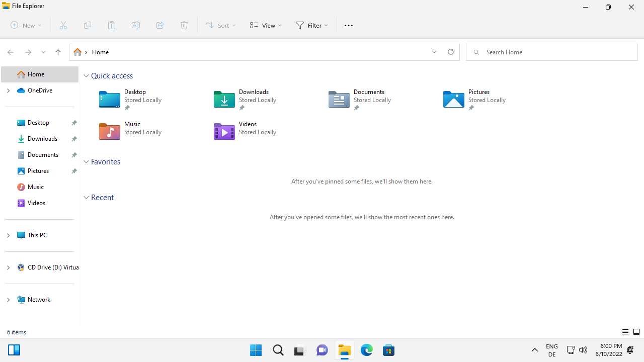This screenshot has width=644, height=362.
Task: Collapse the Quick access section
Action: pos(86,75)
